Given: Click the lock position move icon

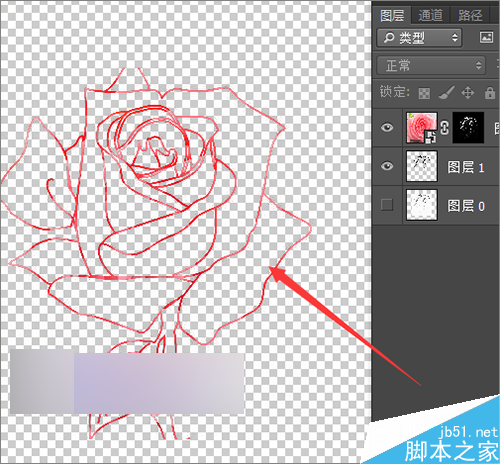Looking at the screenshot, I should tap(468, 93).
